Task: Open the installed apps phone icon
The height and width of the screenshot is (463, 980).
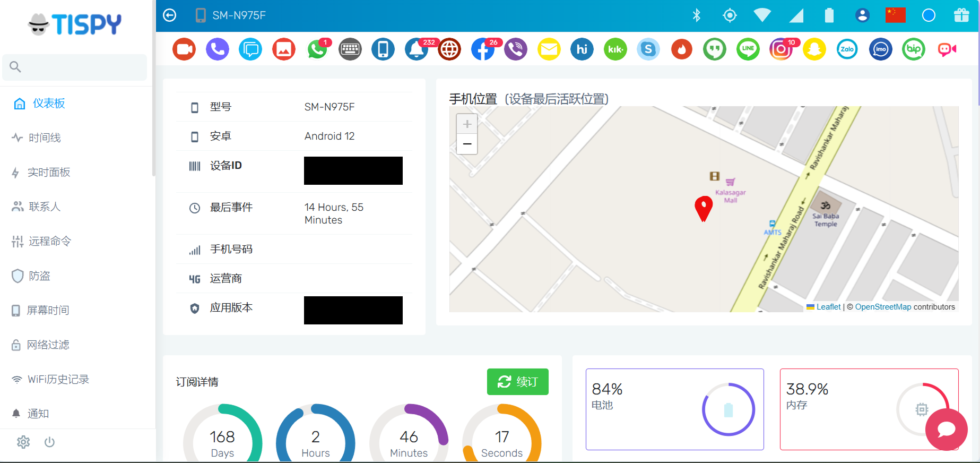Action: tap(383, 49)
